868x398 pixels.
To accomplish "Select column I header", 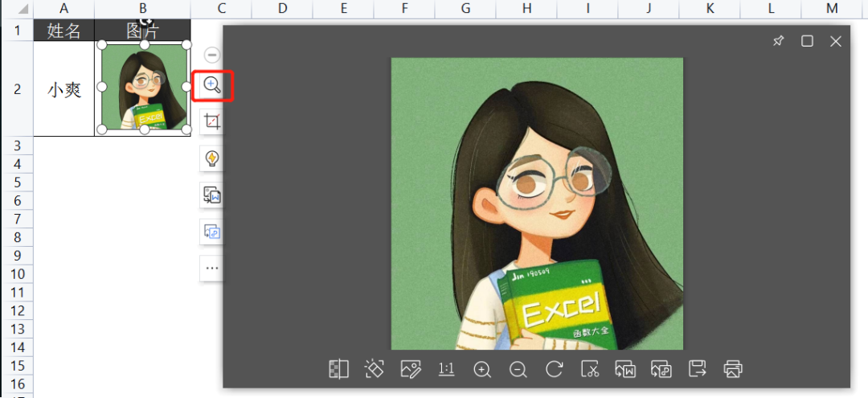I will pyautogui.click(x=588, y=8).
